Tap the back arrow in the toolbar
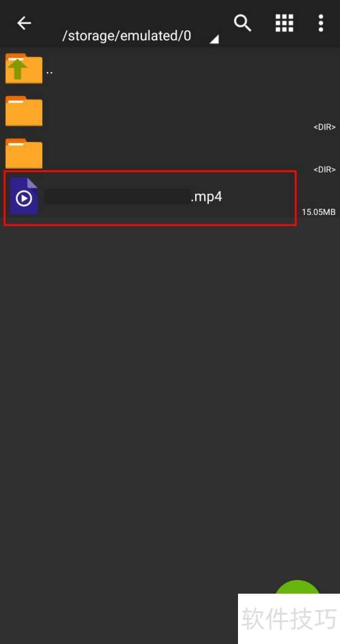This screenshot has width=340, height=644. [x=24, y=23]
